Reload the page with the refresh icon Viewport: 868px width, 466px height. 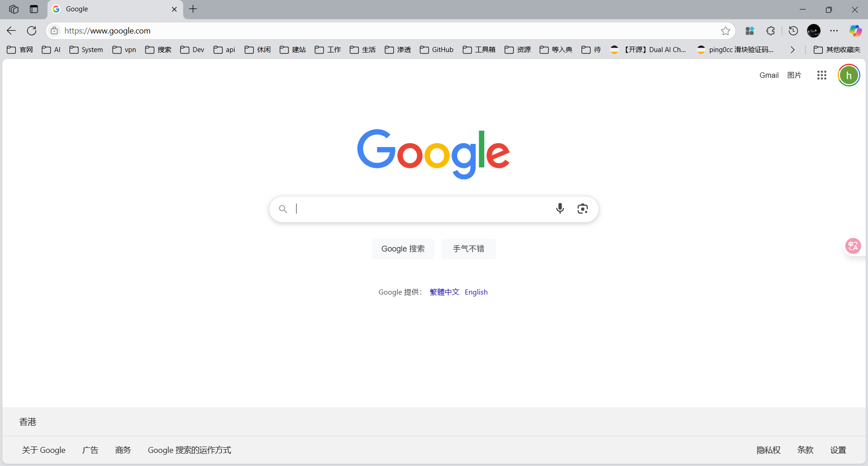[x=32, y=31]
